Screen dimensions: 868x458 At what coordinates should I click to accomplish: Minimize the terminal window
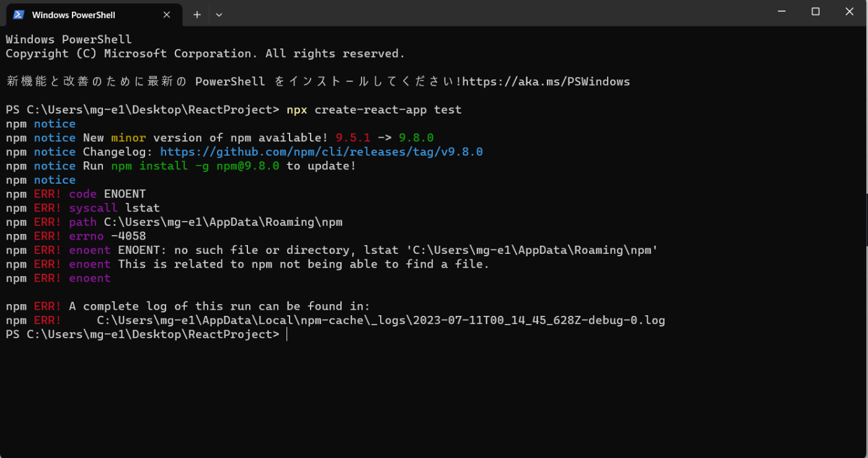pos(781,12)
